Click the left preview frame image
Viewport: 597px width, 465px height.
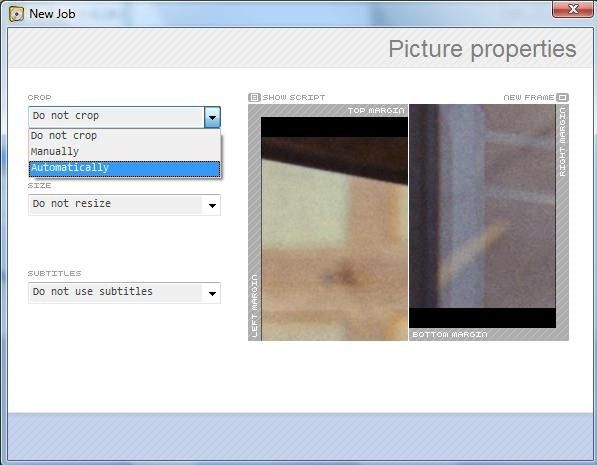334,229
